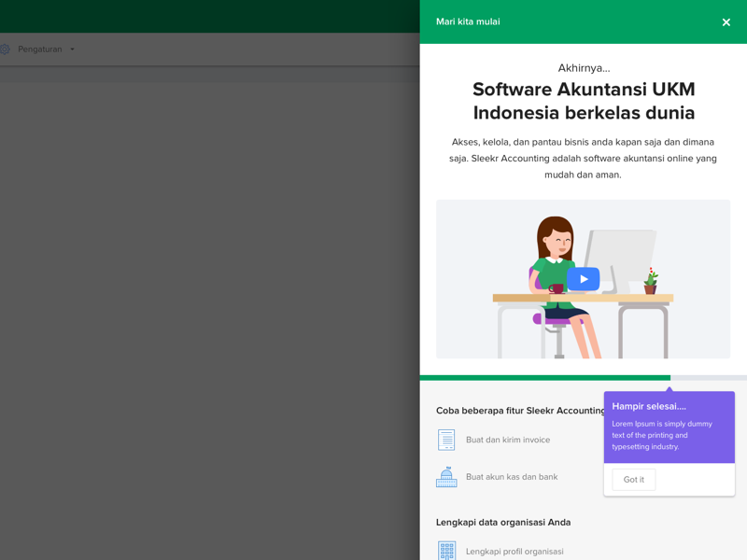Click the Lengkapi data organisasi Anda heading
This screenshot has width=747, height=560.
click(503, 523)
